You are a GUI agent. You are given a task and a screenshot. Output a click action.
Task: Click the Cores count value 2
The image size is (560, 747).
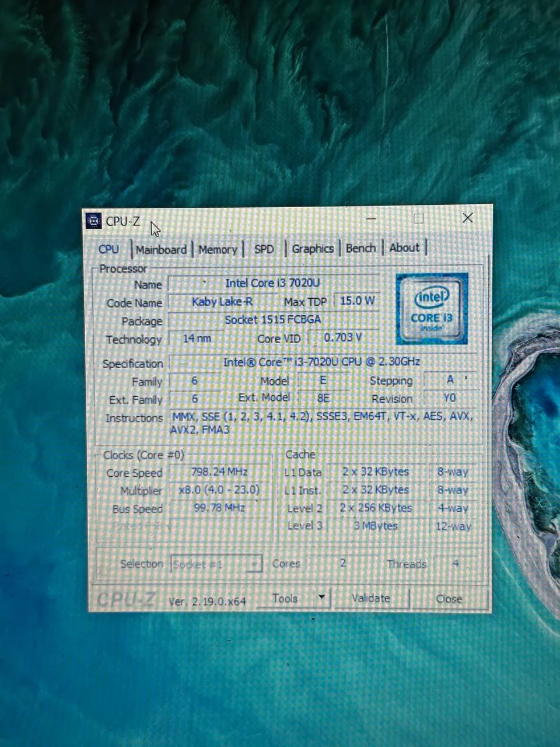(343, 563)
